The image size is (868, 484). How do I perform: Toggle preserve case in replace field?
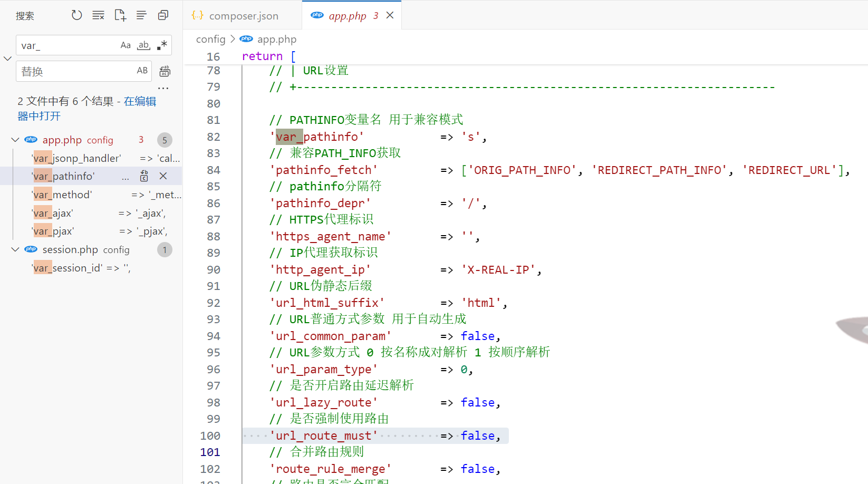pos(142,71)
